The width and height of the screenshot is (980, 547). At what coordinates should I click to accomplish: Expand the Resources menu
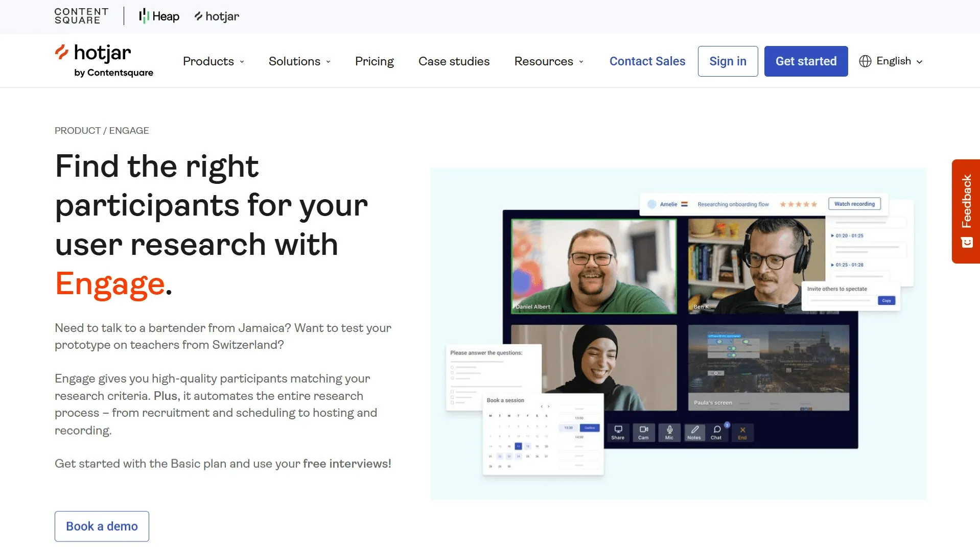click(549, 61)
